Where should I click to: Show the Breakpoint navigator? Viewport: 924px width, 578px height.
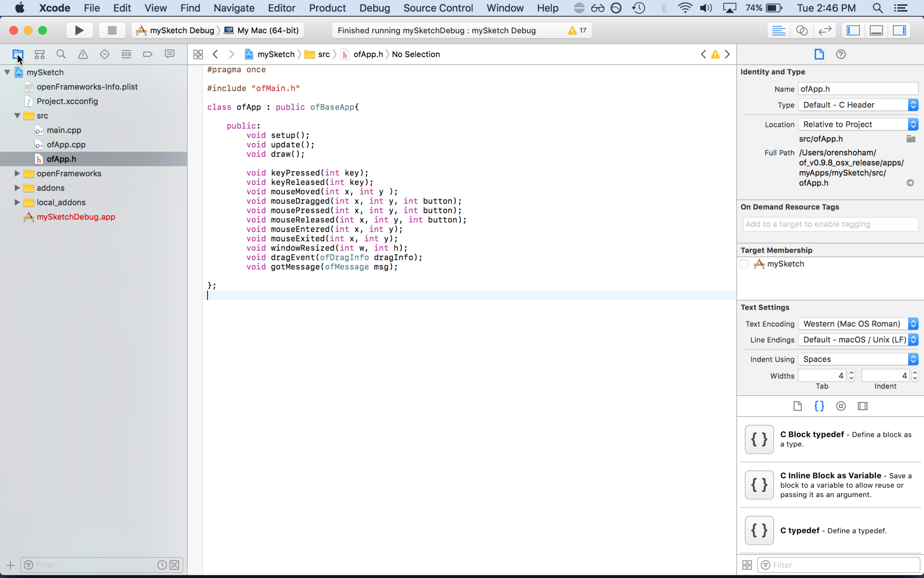(x=148, y=54)
